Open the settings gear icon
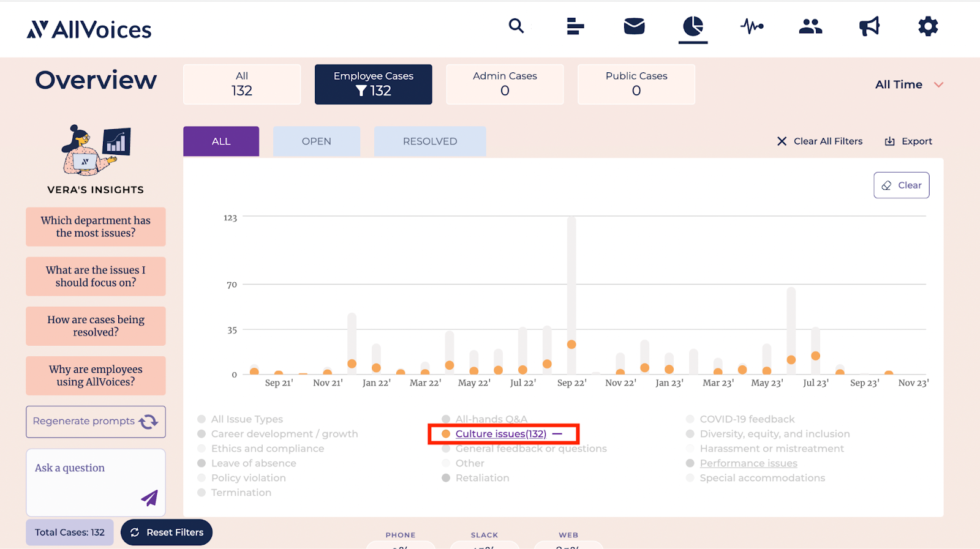980x549 pixels. pyautogui.click(x=928, y=26)
